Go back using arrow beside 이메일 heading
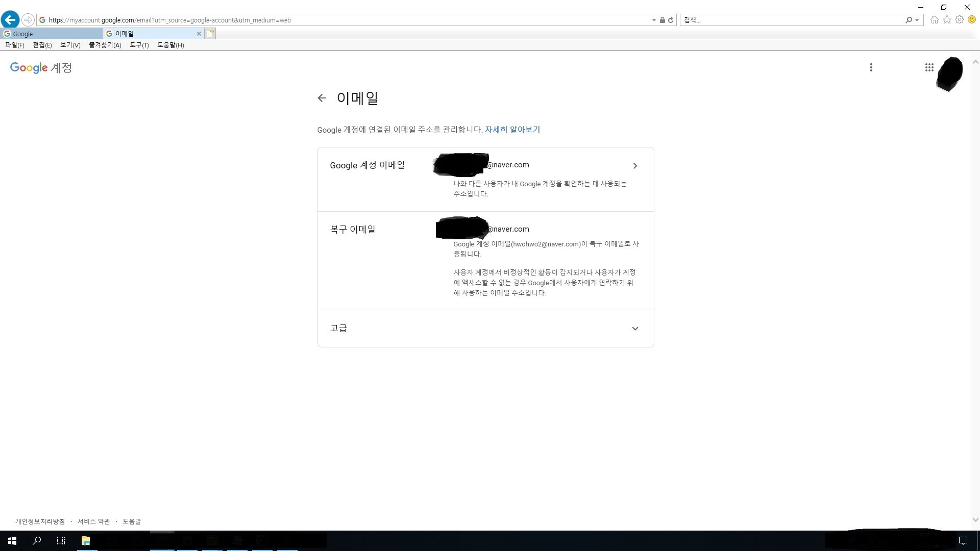 pos(322,98)
